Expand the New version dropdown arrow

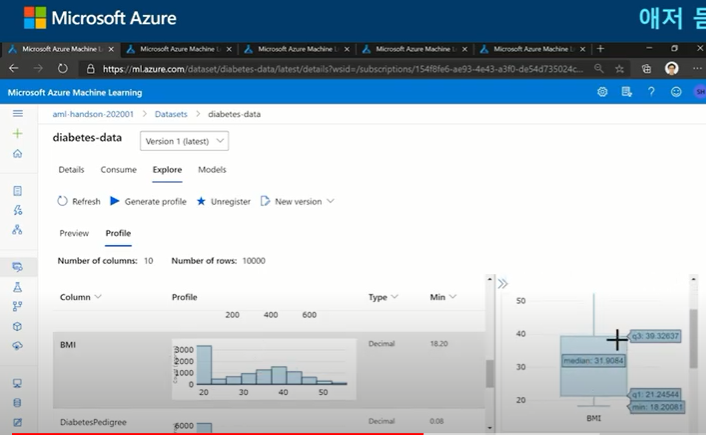pos(330,201)
